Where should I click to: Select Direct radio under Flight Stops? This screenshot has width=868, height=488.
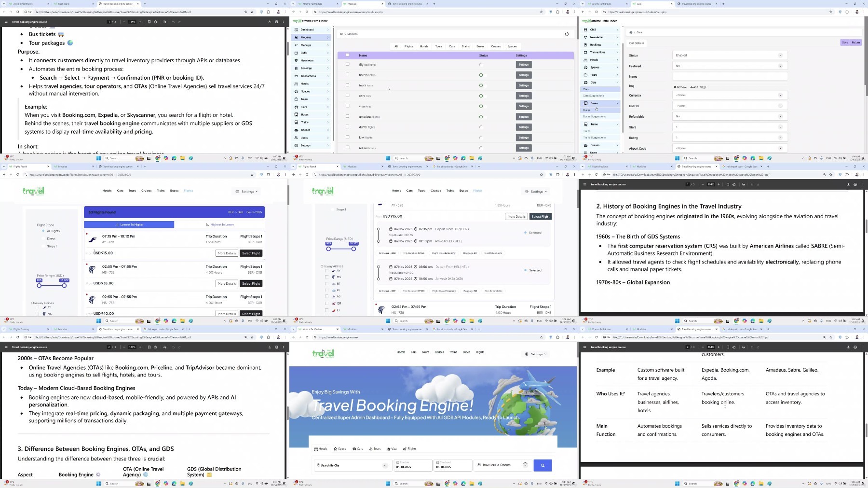[43, 238]
